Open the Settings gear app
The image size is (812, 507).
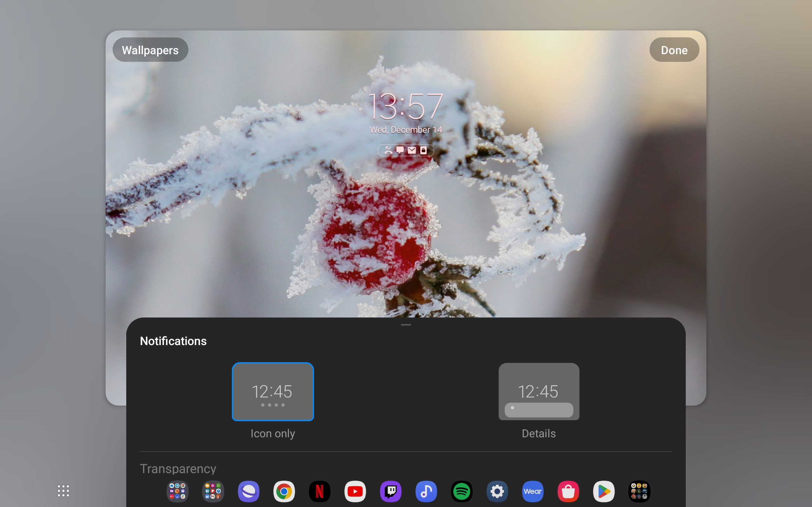coord(497,491)
